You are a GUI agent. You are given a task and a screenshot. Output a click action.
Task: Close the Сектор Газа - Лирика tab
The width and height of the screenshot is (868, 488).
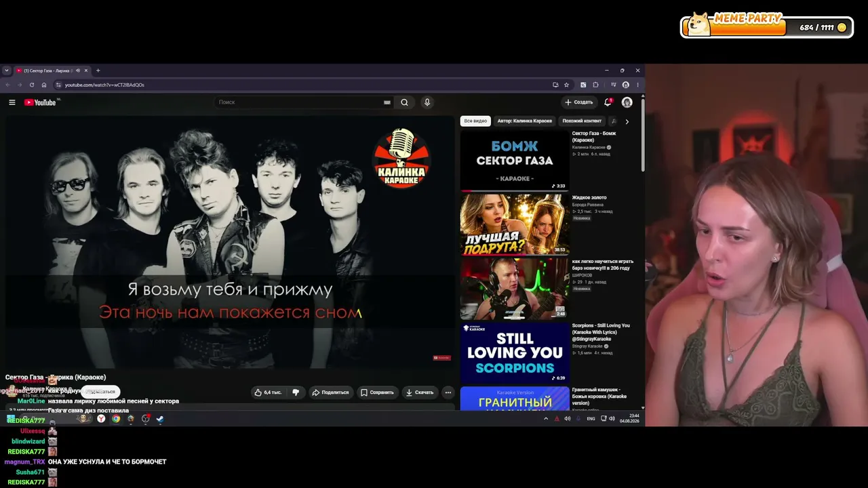pyautogui.click(x=86, y=70)
